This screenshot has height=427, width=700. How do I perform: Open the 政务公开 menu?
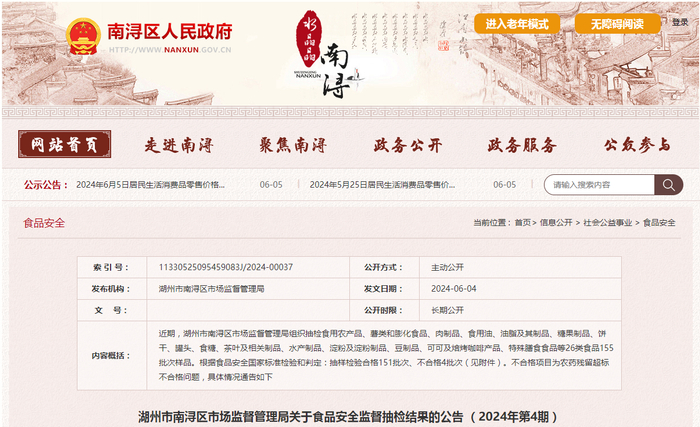pyautogui.click(x=408, y=145)
